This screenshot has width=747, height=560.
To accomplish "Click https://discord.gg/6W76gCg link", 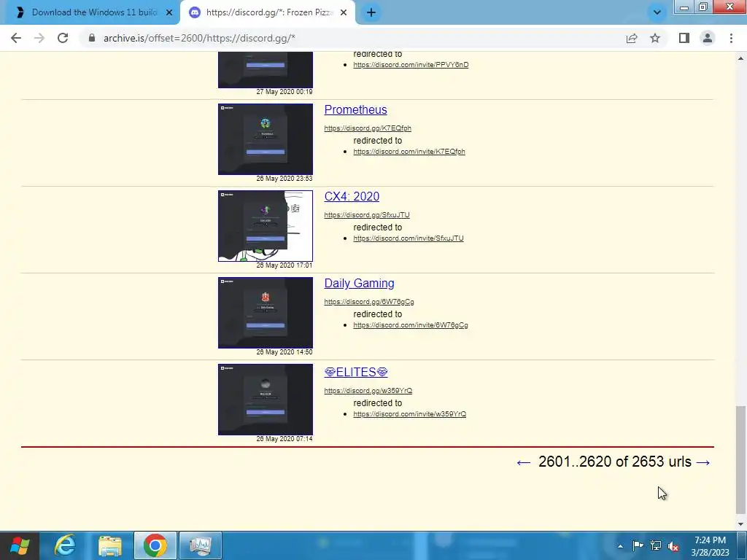I will pyautogui.click(x=368, y=301).
